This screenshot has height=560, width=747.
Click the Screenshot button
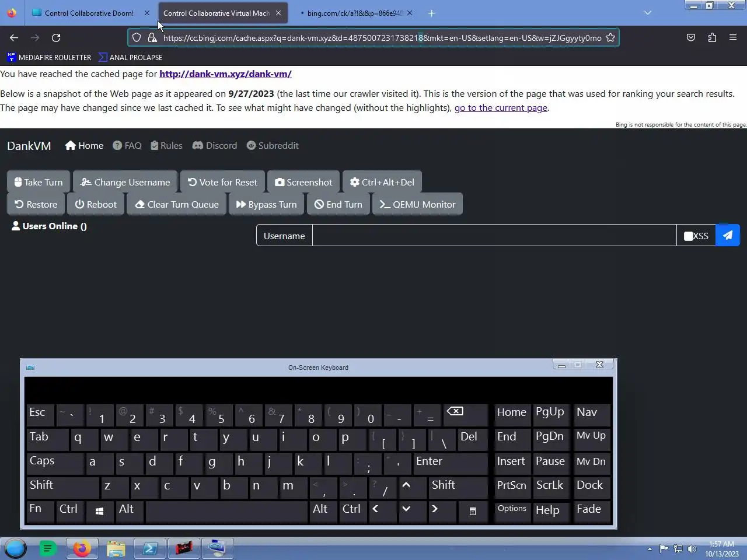303,182
